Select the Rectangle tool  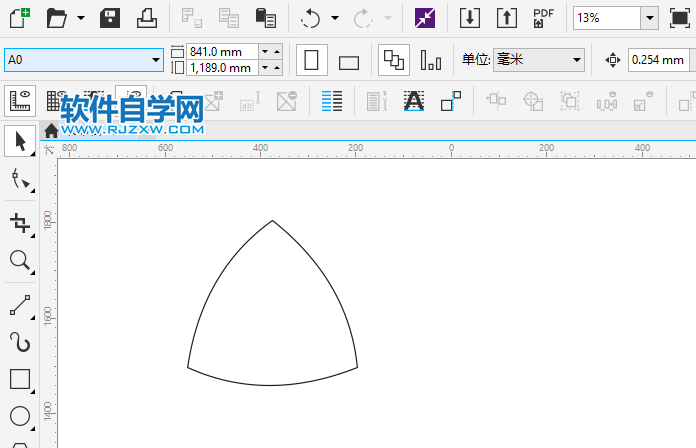click(19, 379)
